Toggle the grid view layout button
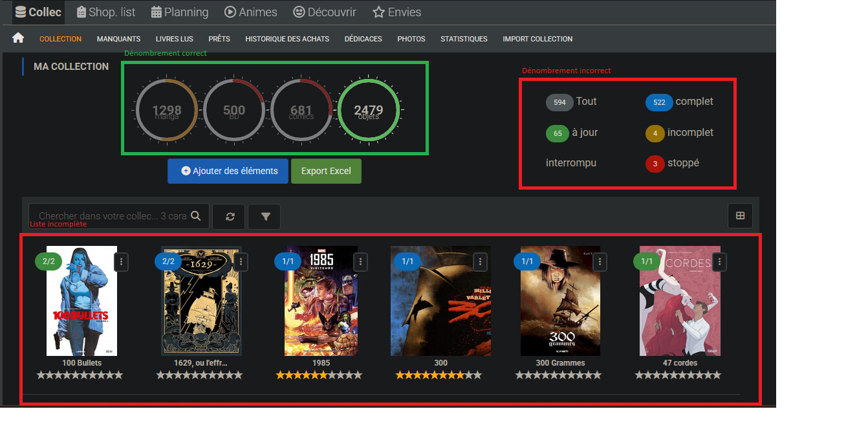 (x=740, y=216)
